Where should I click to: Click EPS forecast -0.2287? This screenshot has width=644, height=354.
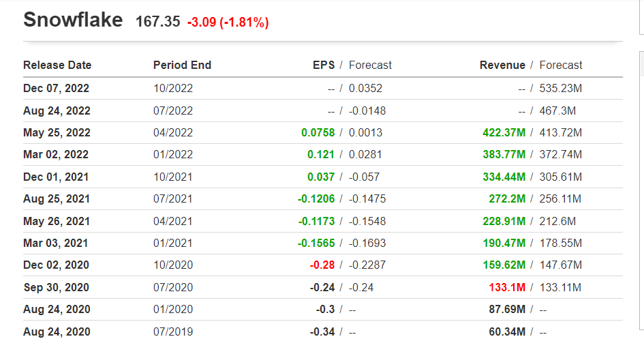pyautogui.click(x=367, y=265)
